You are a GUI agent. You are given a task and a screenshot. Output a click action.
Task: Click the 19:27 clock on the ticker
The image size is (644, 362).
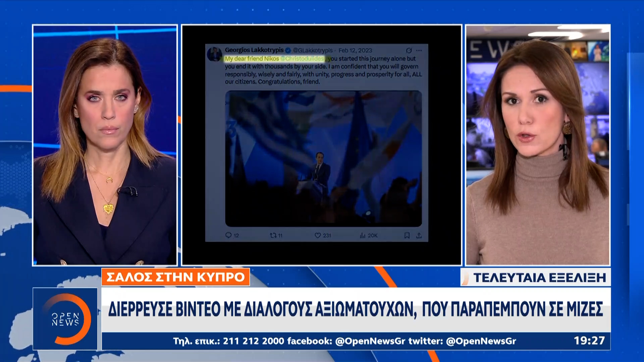(x=589, y=341)
